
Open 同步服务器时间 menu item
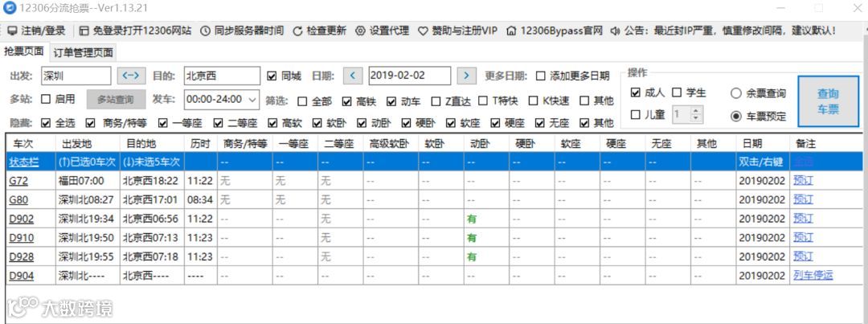(x=242, y=31)
